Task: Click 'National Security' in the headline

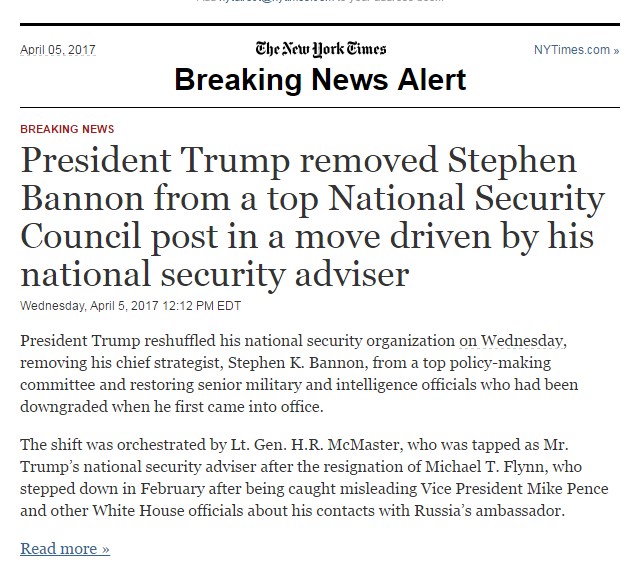Action: [x=467, y=198]
